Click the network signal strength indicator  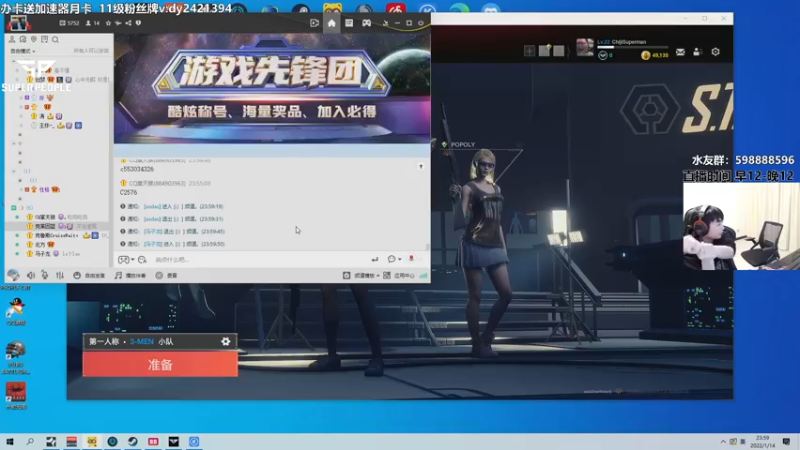423,276
